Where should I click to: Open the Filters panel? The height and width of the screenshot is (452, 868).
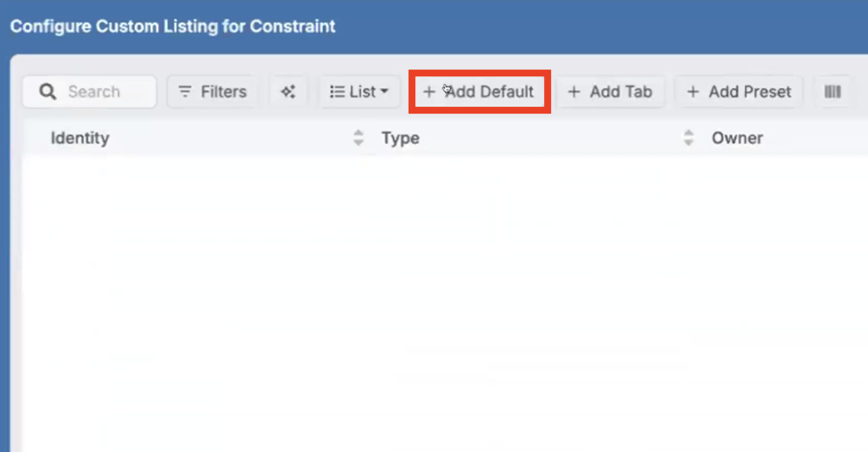213,92
